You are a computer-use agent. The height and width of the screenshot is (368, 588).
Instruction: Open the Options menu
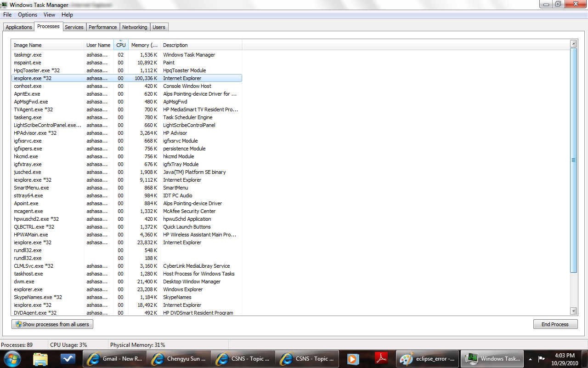tap(28, 15)
